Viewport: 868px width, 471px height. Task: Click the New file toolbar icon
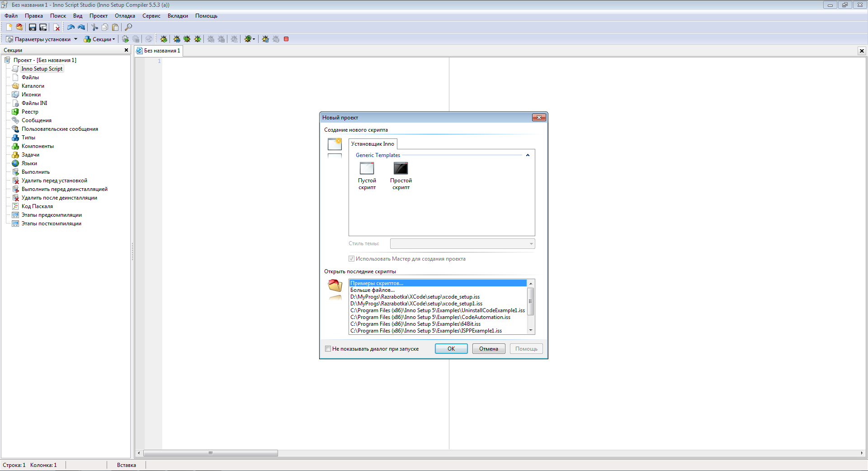9,27
